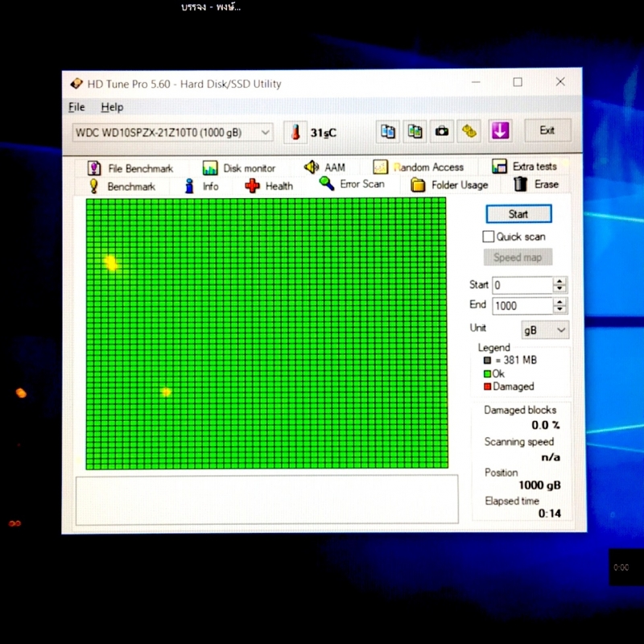
Task: Click the 0.0 % damaged blocks value
Action: (546, 425)
